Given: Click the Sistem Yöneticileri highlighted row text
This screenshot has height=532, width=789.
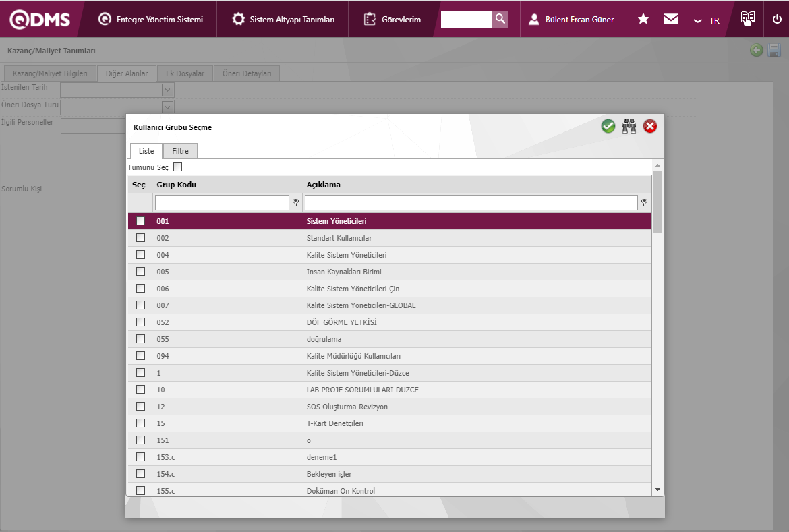Looking at the screenshot, I should pyautogui.click(x=336, y=221).
